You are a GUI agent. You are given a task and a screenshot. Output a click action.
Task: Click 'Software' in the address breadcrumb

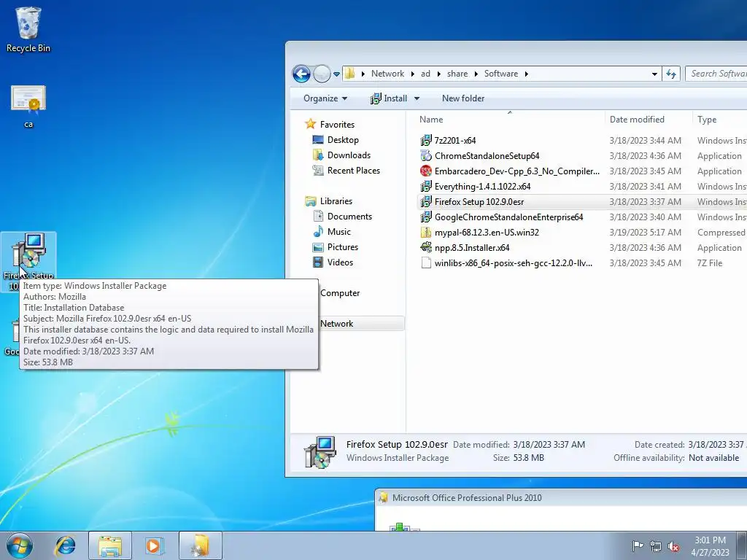(500, 74)
